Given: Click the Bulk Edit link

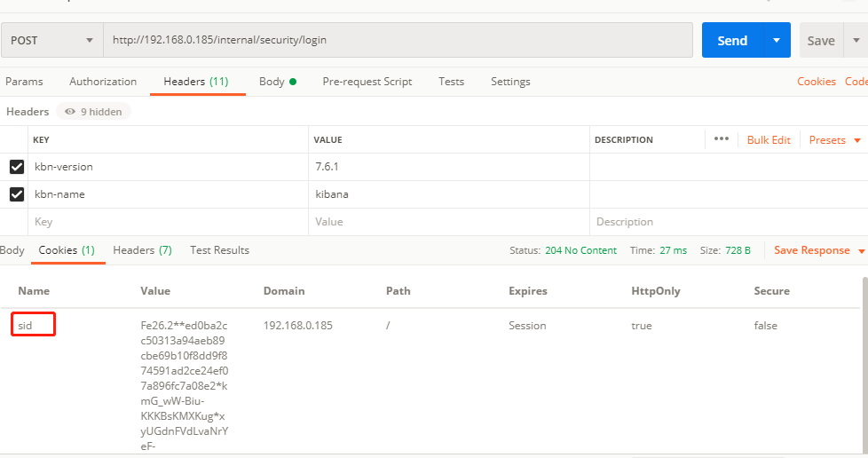Looking at the screenshot, I should click(769, 140).
